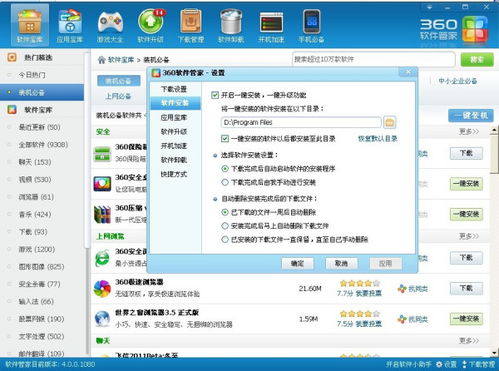Open 上网必备 sub tab
Viewport: 499px width, 371px height.
tap(118, 96)
